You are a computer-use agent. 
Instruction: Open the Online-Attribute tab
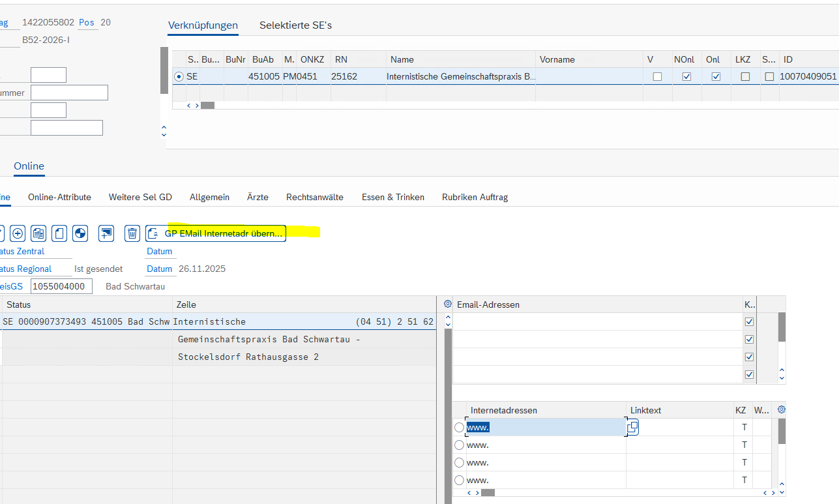click(x=59, y=197)
